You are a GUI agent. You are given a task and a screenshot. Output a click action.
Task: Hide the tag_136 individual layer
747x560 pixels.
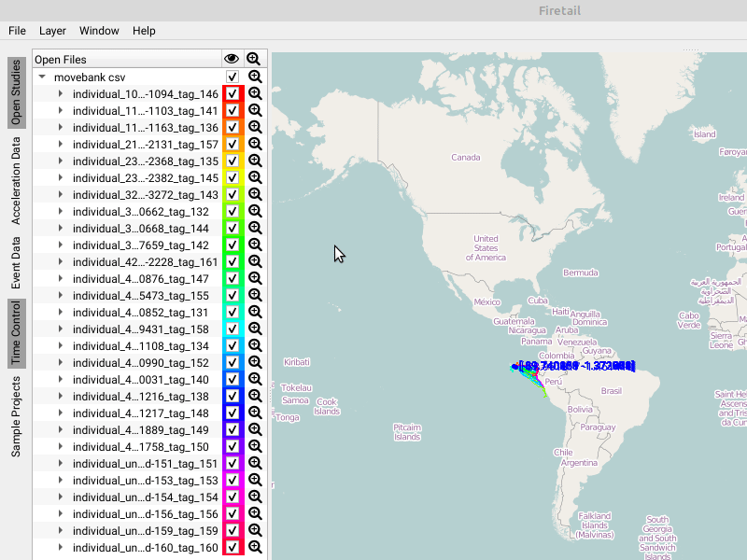tap(233, 128)
